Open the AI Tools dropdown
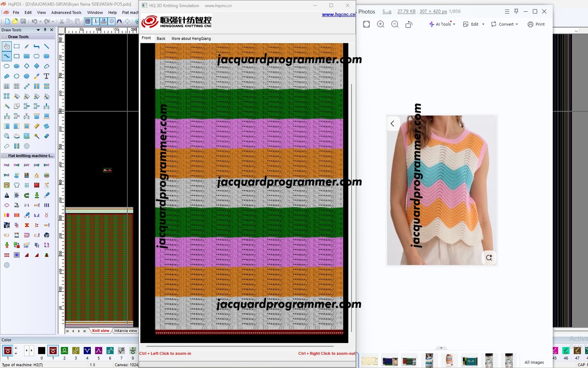588x368 pixels. point(442,24)
